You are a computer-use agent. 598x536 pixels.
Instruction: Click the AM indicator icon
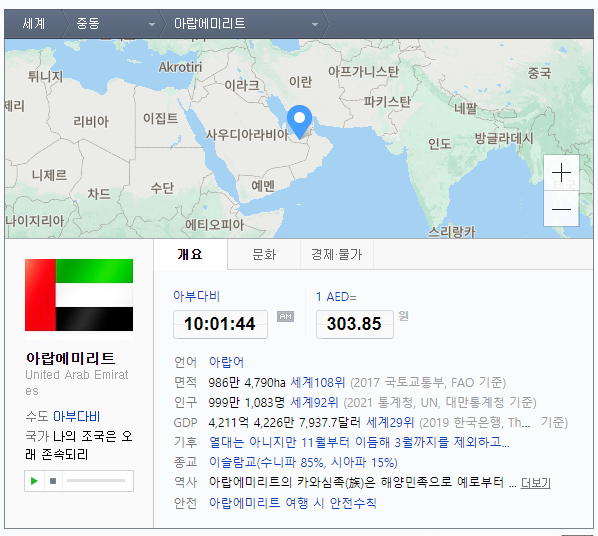coord(285,316)
